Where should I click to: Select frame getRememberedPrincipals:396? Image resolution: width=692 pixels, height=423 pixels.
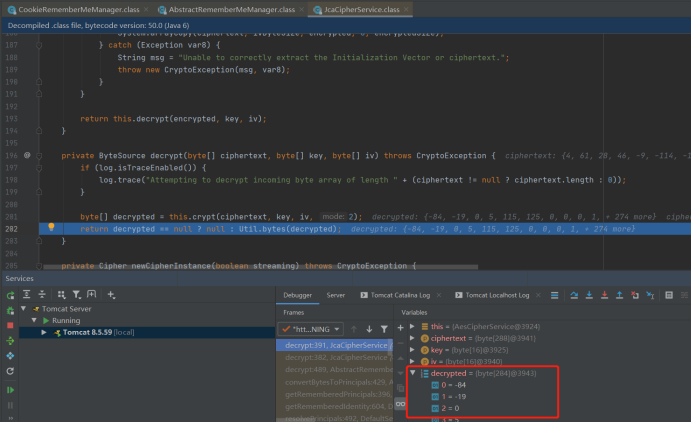[335, 394]
